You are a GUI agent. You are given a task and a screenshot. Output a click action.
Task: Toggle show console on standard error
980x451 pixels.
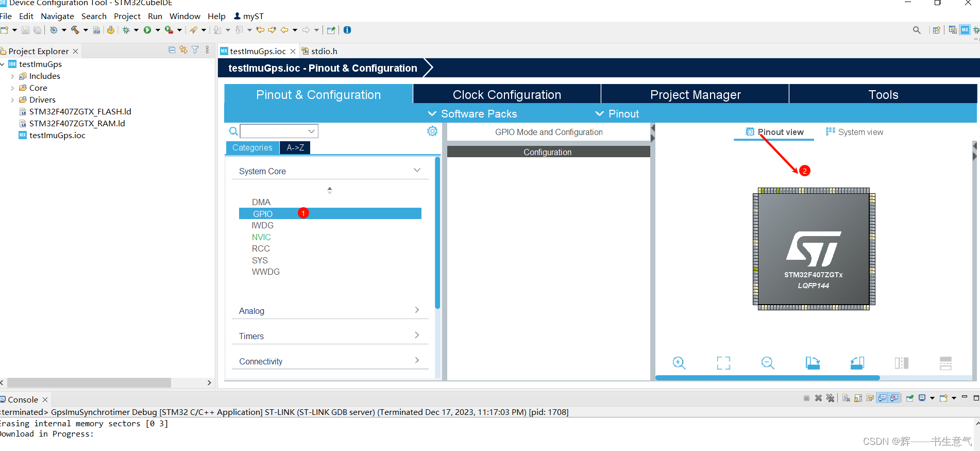click(x=894, y=398)
